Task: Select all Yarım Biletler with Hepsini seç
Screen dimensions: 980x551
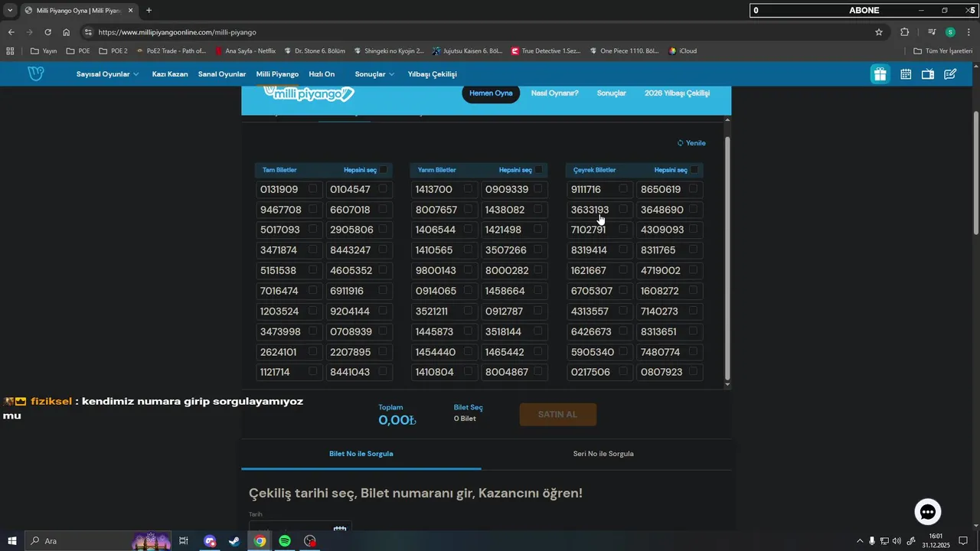Action: click(538, 170)
